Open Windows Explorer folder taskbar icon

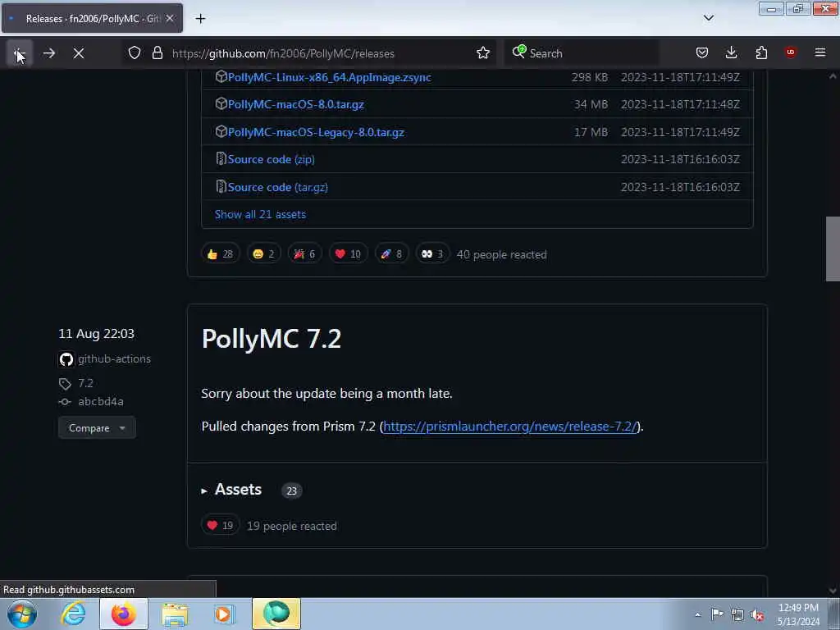[x=175, y=614]
